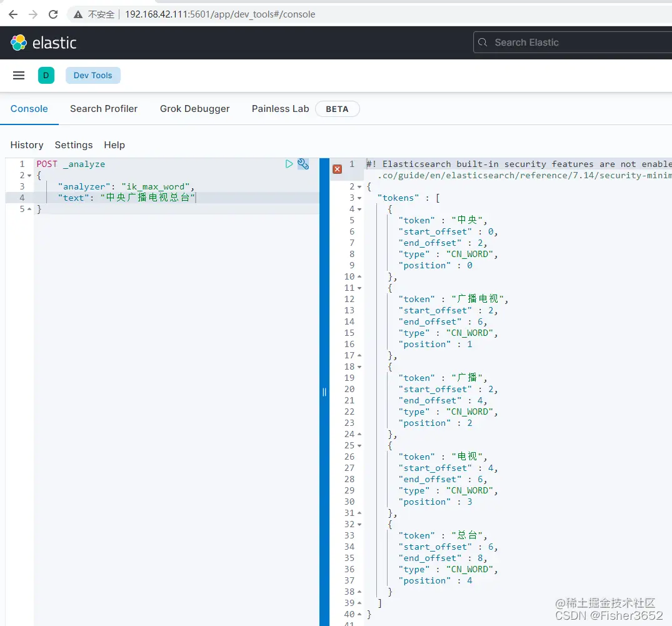Viewport: 672px width, 626px height.
Task: Click fold marker at request line 5
Action: (x=29, y=210)
